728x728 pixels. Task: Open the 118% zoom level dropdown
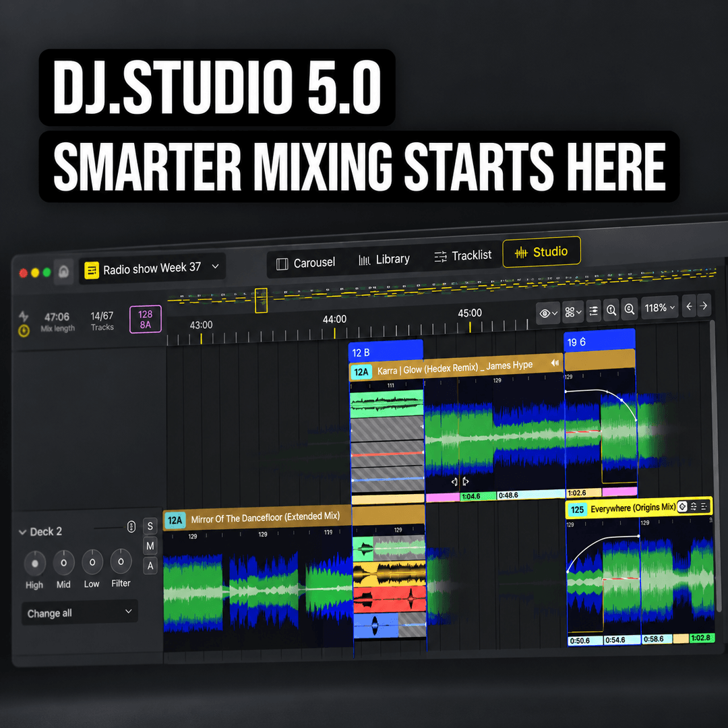(x=659, y=308)
